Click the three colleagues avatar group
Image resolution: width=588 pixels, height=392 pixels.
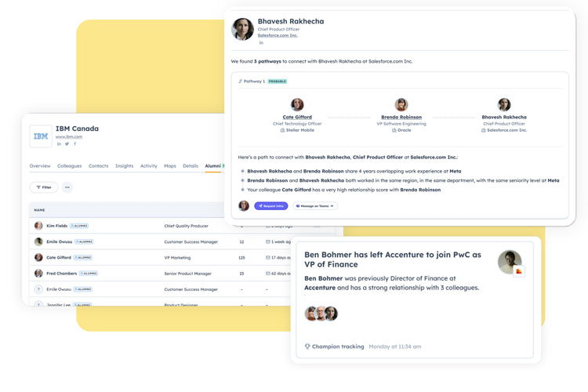click(x=321, y=314)
